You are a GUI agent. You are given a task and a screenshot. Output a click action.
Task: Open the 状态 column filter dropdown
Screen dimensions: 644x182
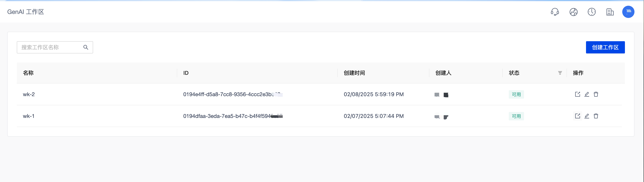point(560,73)
